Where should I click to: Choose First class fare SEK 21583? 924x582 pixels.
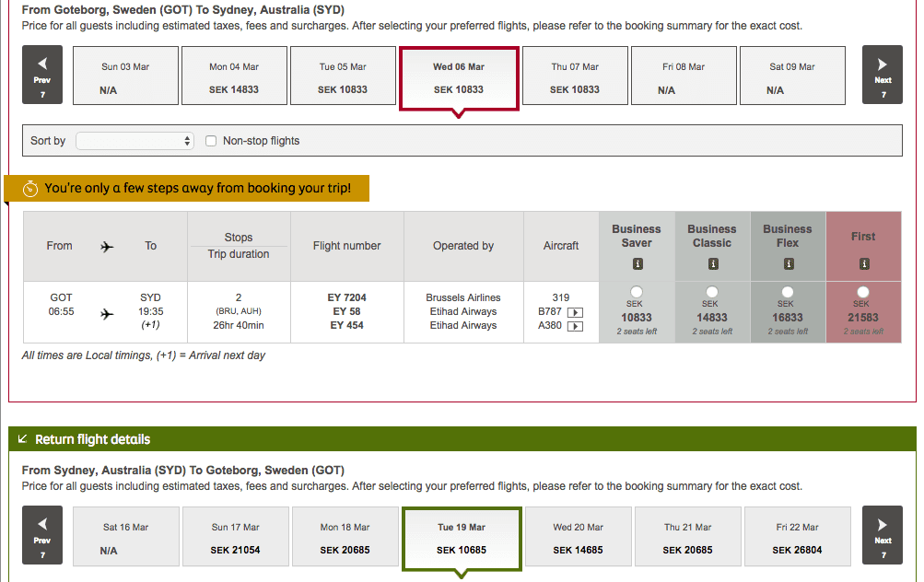863,292
